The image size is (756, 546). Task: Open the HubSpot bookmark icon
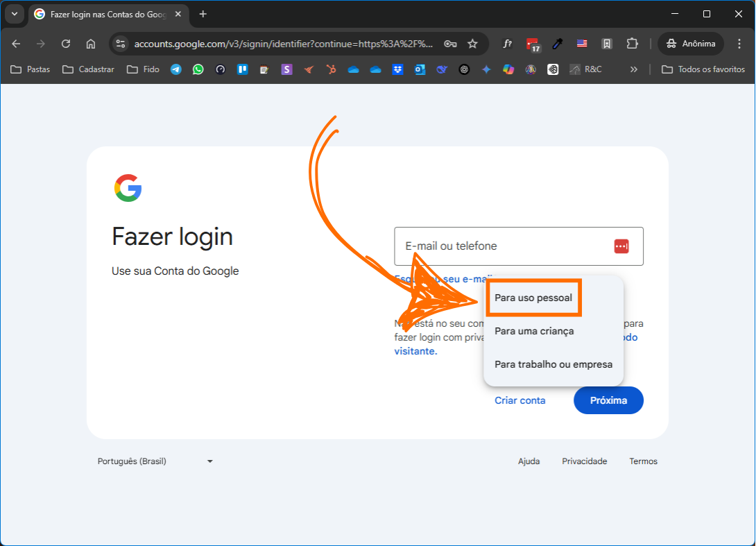(x=332, y=69)
